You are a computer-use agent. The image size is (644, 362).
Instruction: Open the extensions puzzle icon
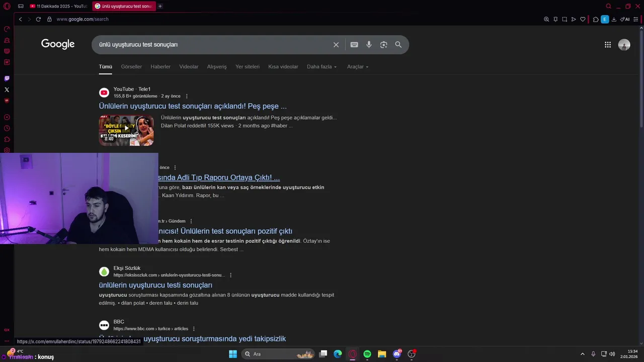pos(596,19)
